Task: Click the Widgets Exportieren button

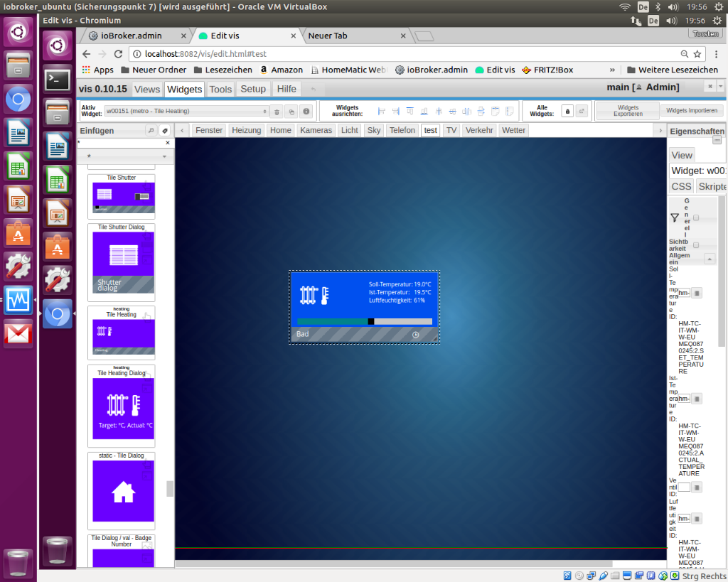Action: point(628,111)
